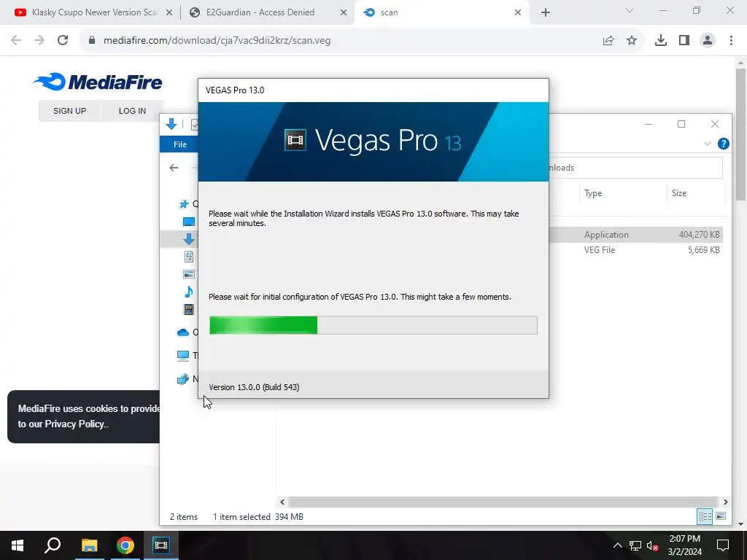The image size is (747, 560).
Task: Click the address bar URL
Action: click(217, 41)
